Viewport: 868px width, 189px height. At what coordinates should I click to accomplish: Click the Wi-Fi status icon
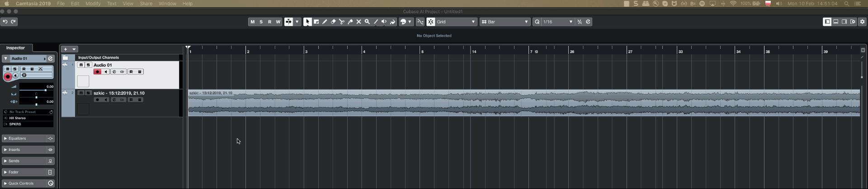[733, 3]
